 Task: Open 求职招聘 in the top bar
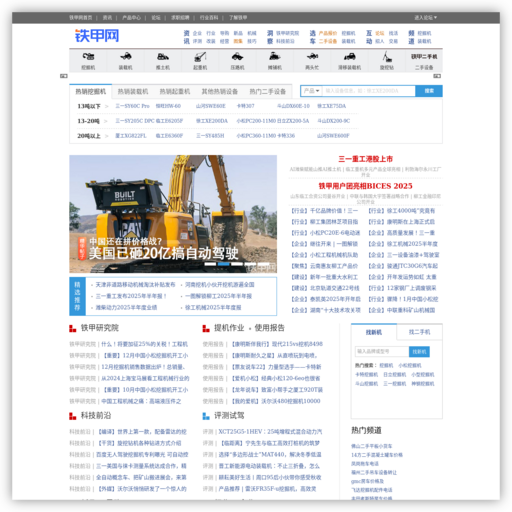(x=180, y=17)
